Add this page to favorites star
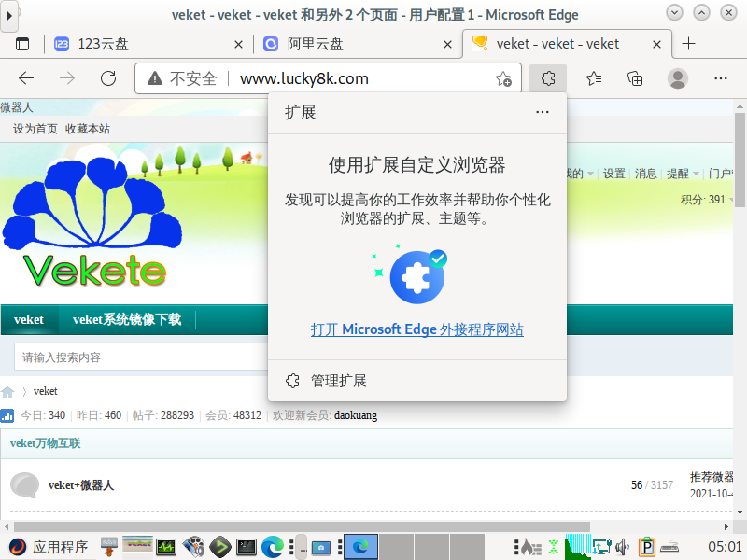747x560 pixels. 503,78
